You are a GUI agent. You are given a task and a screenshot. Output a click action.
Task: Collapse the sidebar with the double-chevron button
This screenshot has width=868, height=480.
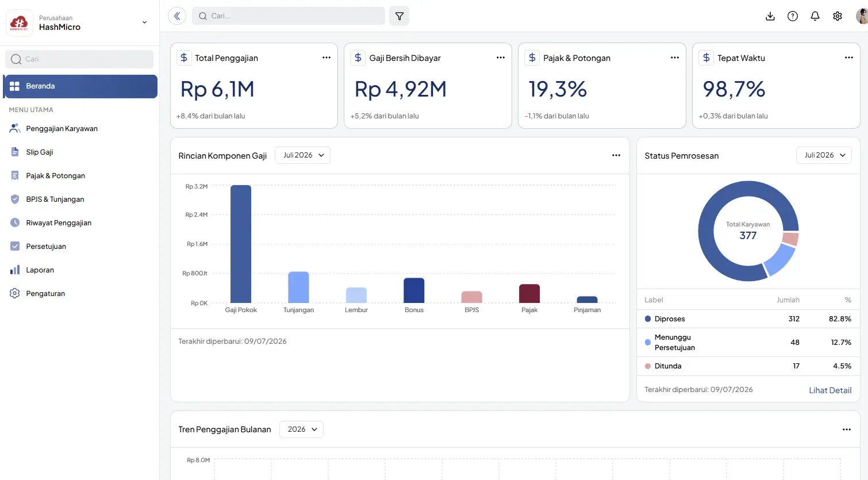tap(177, 16)
